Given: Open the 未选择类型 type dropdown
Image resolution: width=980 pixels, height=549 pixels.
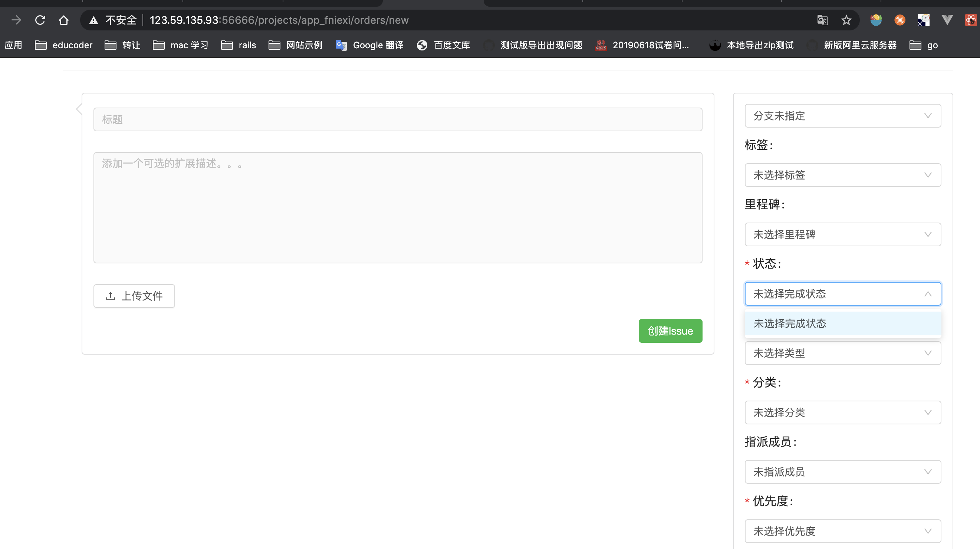Looking at the screenshot, I should (x=843, y=353).
